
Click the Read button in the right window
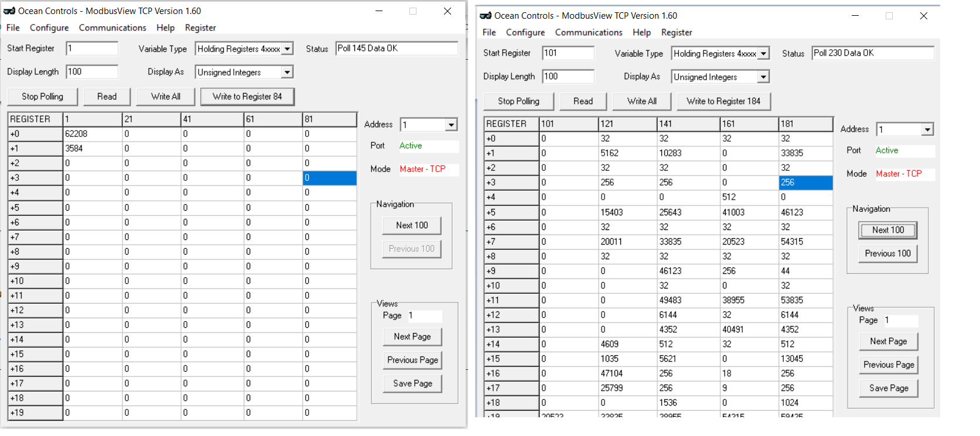pos(583,101)
